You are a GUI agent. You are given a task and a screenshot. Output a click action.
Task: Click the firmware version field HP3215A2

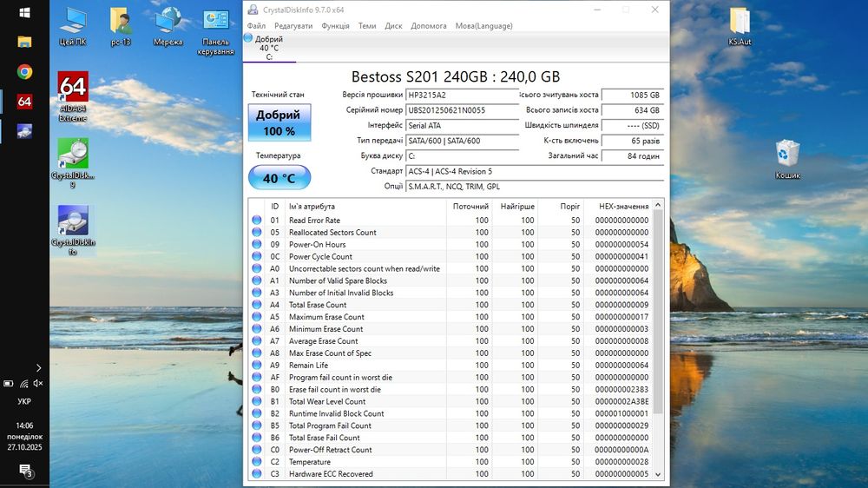[463, 96]
